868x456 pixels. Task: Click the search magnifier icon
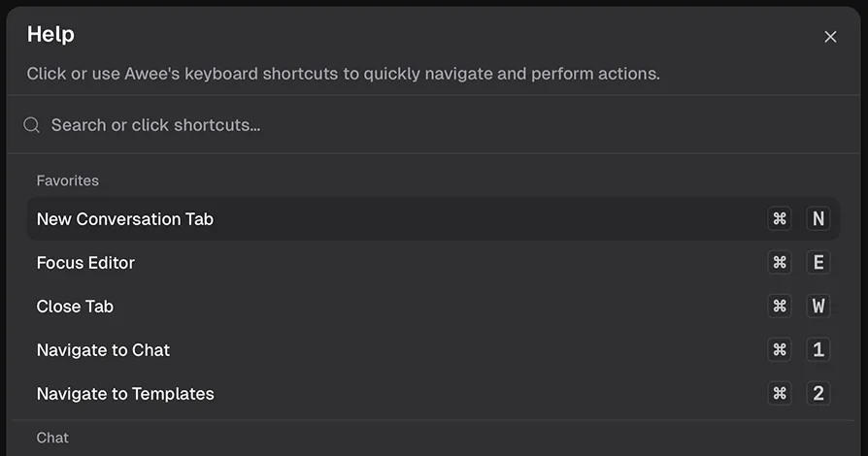(32, 125)
